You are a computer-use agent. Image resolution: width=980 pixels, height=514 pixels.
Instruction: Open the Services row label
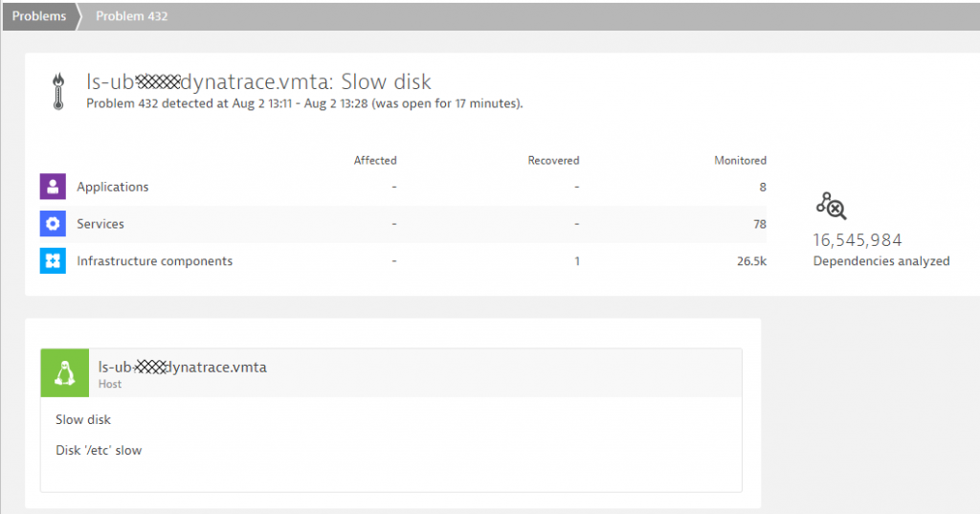pos(100,224)
